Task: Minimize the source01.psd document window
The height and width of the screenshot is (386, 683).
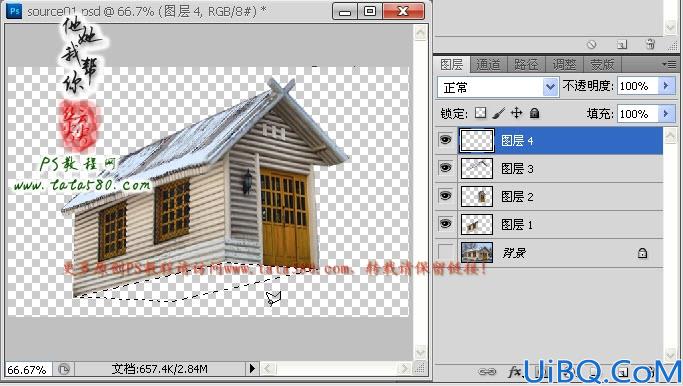Action: pos(345,12)
